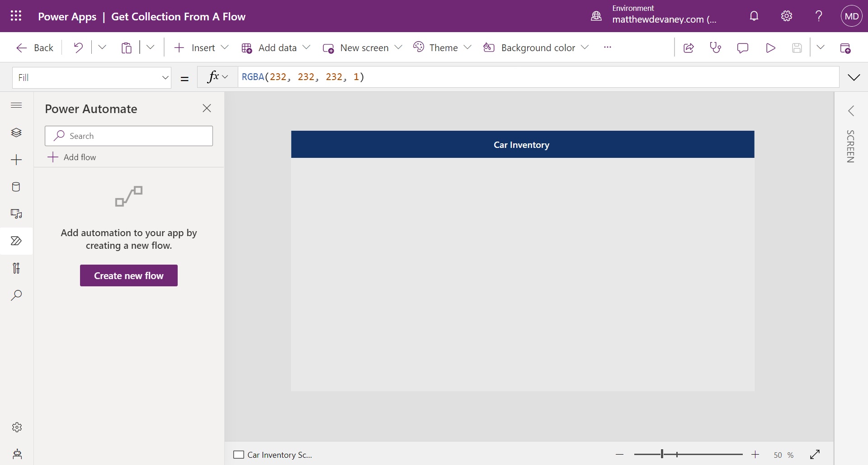Open the Data panel from the sidebar
This screenshot has height=465, width=868.
pyautogui.click(x=16, y=187)
